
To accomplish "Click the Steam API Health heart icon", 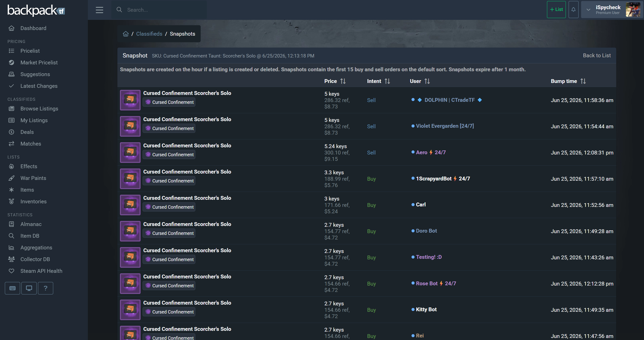I will point(11,271).
